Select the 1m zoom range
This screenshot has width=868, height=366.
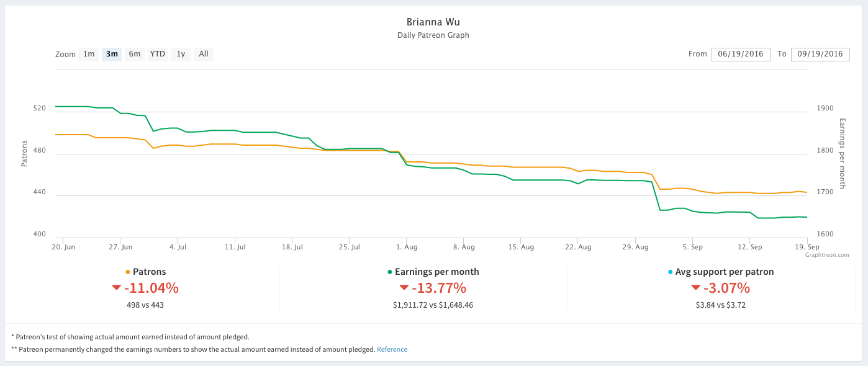click(x=89, y=54)
